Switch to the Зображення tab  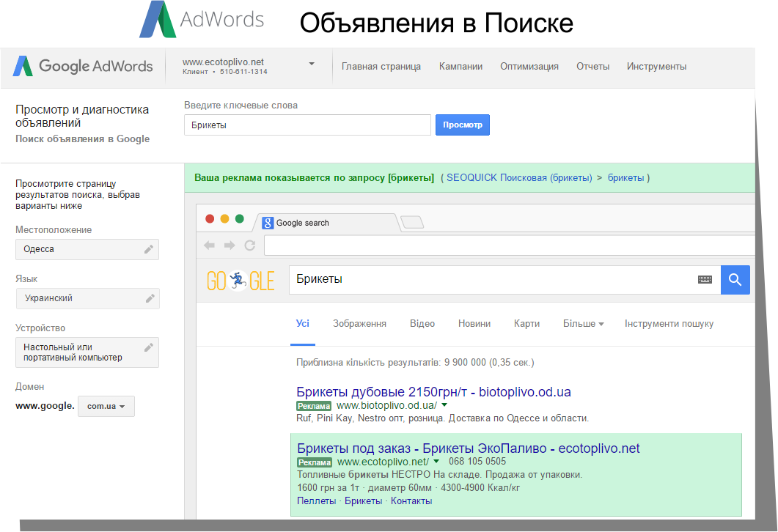click(359, 323)
